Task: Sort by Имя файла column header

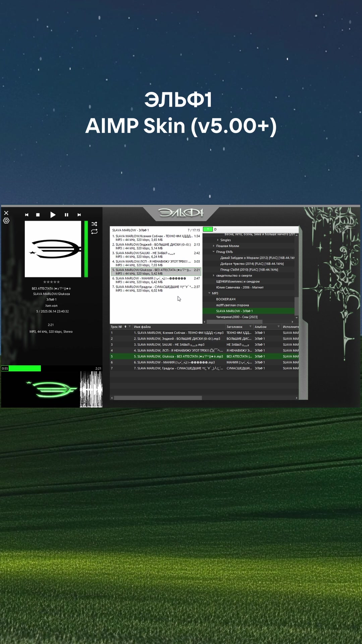Action: (x=142, y=327)
